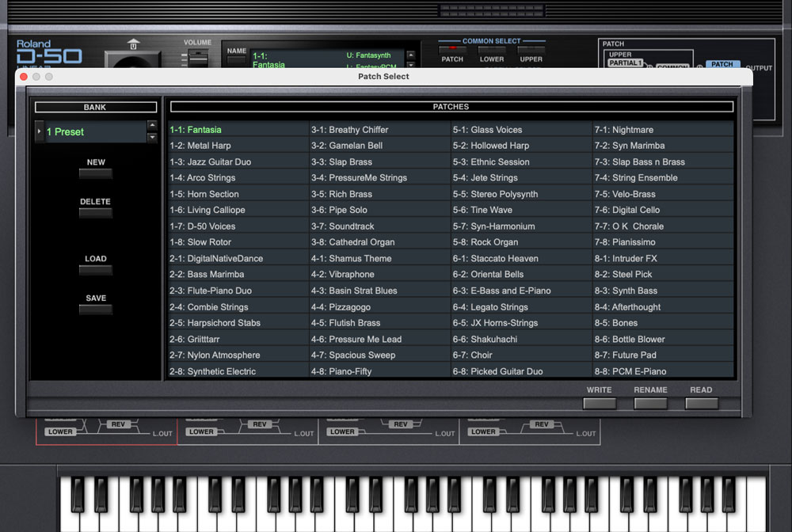Step bank selection up with the arrow

tap(152, 125)
